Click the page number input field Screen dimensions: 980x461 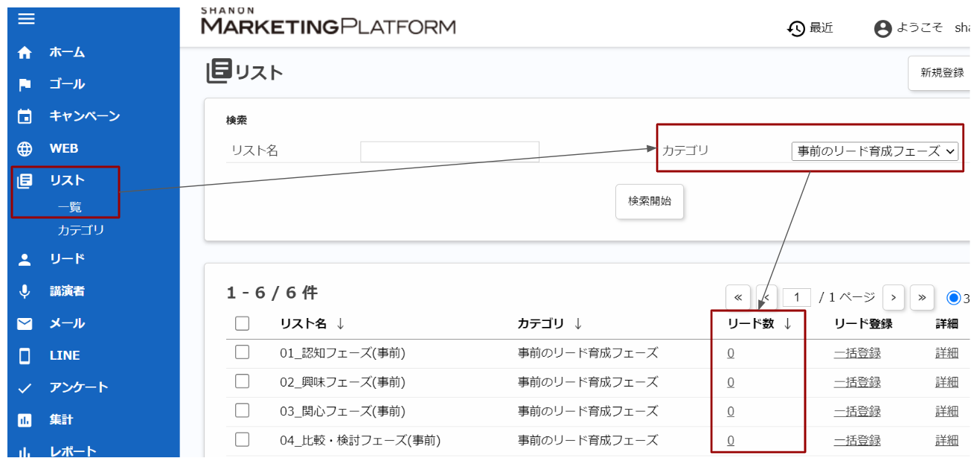pyautogui.click(x=797, y=298)
